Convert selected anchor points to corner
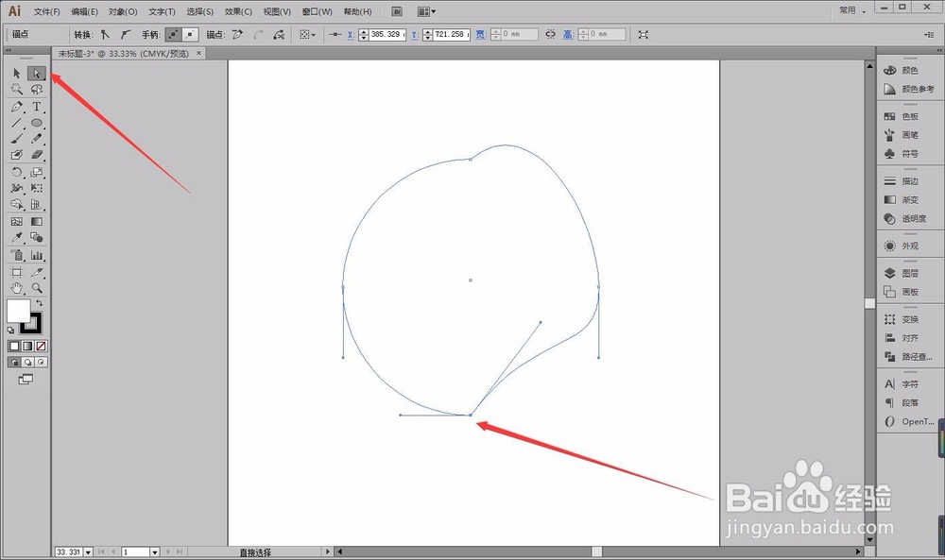This screenshot has height=560, width=945. [106, 35]
